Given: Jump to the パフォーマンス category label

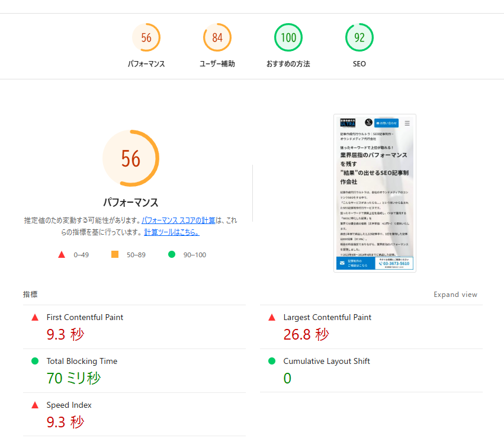Looking at the screenshot, I should [x=146, y=64].
